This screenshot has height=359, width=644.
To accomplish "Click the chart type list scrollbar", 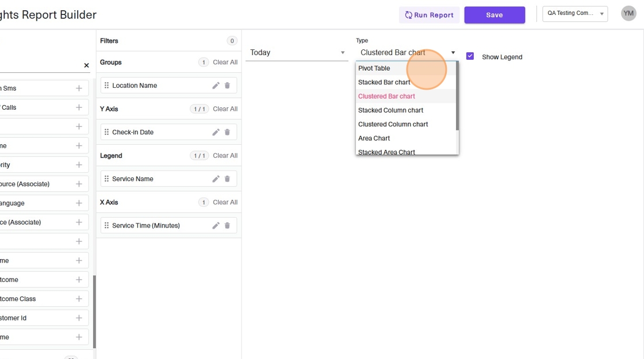I will (457, 96).
